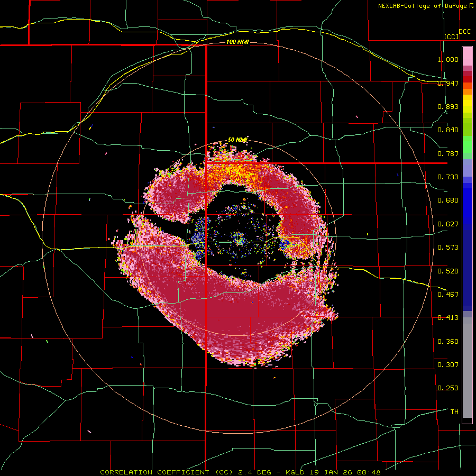Pick the bright green segment of color bar
The image size is (476, 476).
[x=467, y=144]
